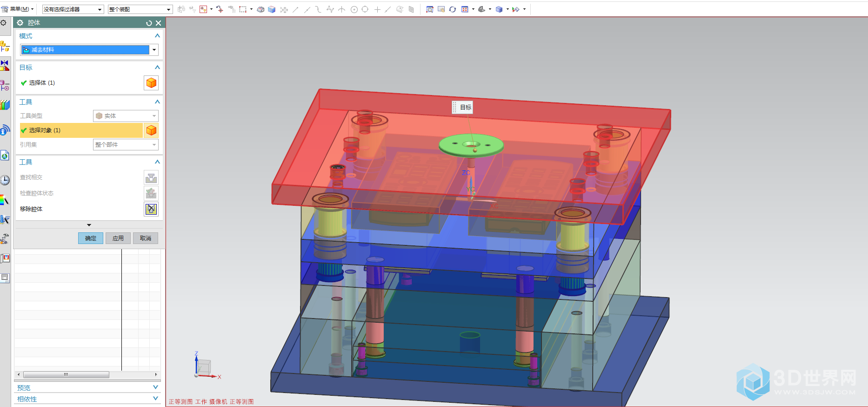The width and height of the screenshot is (868, 407).
Task: Close the 腔体 dialog
Action: [159, 23]
